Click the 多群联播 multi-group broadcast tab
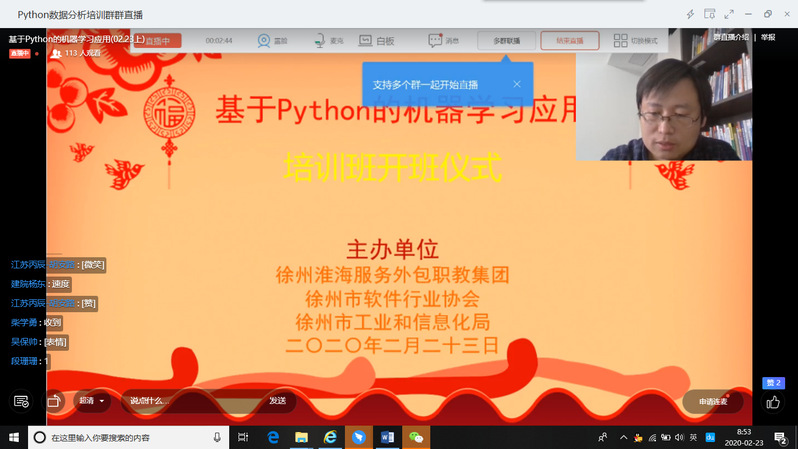 (506, 41)
